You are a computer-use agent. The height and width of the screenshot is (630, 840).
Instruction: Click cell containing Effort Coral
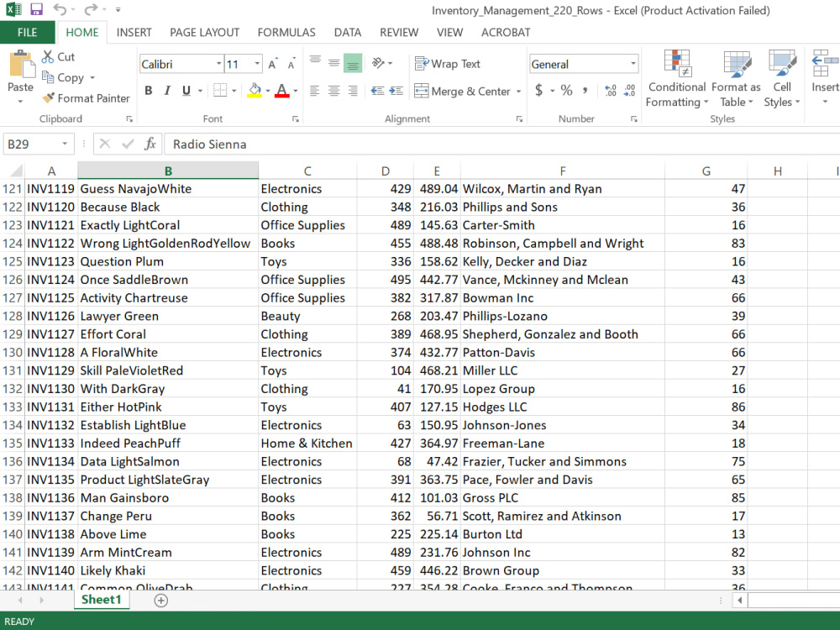pyautogui.click(x=168, y=334)
